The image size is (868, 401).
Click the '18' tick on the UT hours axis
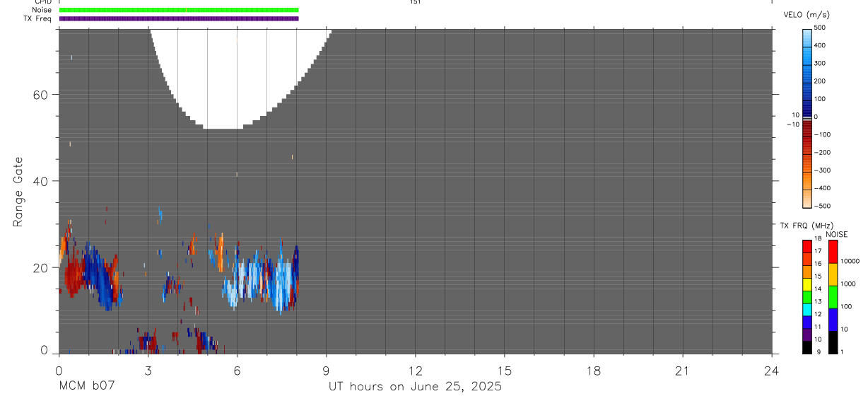593,370
